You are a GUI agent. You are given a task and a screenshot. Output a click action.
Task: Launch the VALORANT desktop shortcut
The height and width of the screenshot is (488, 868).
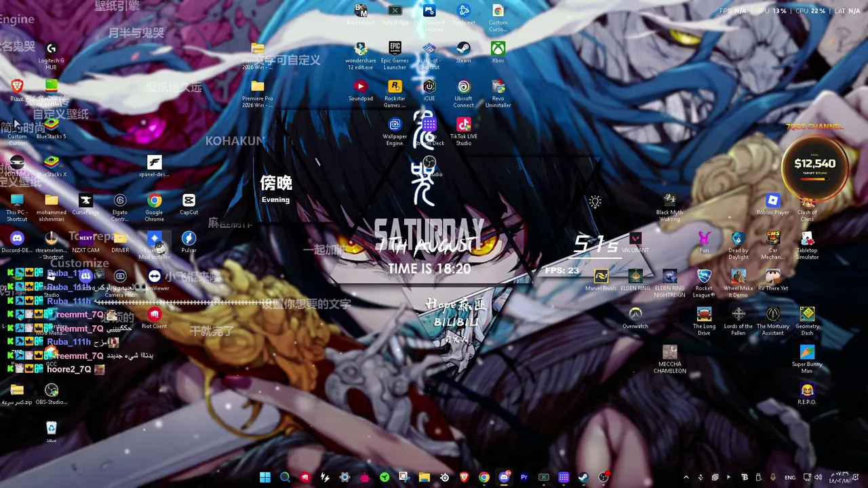(x=635, y=242)
